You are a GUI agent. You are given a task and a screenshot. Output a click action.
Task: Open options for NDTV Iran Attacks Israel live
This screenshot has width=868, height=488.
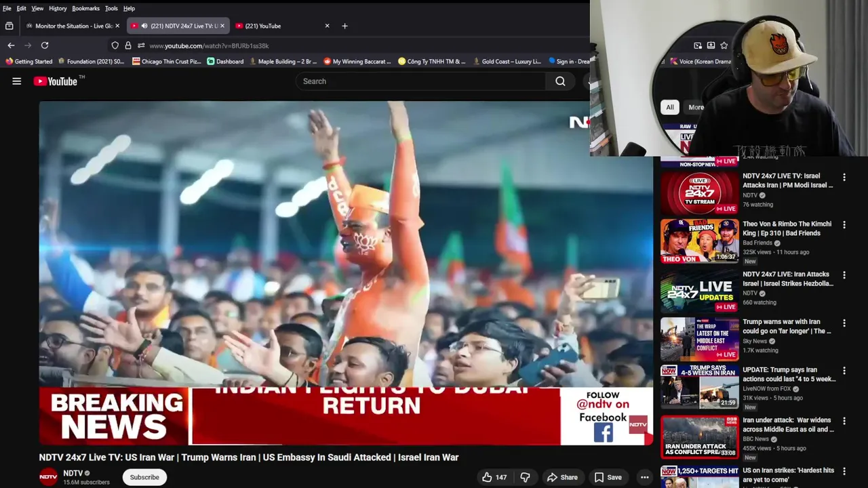pyautogui.click(x=844, y=276)
